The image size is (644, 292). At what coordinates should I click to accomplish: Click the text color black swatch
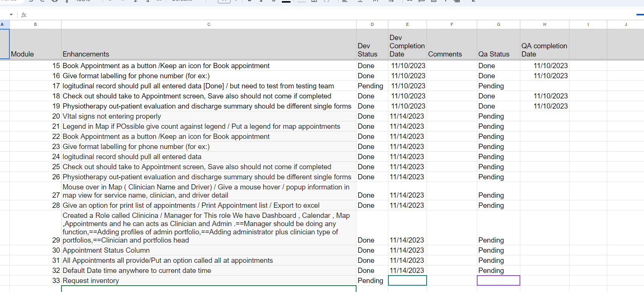tap(286, 1)
